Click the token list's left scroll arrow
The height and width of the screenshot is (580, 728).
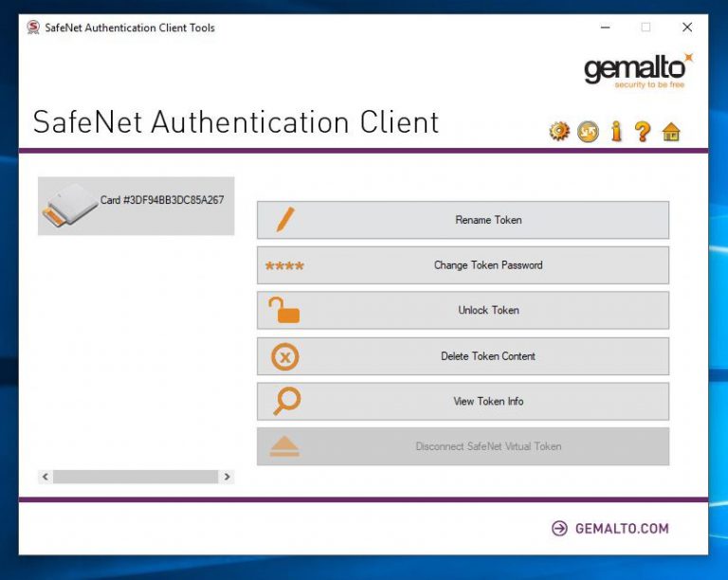point(45,477)
